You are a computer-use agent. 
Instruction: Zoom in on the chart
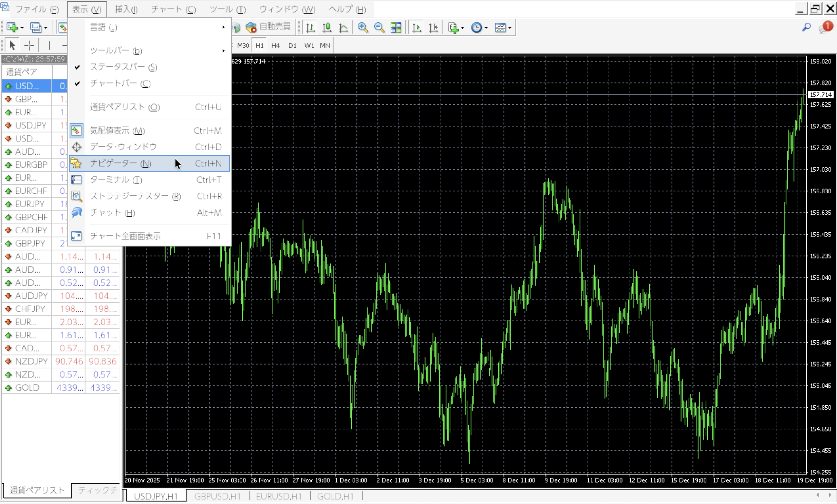362,27
